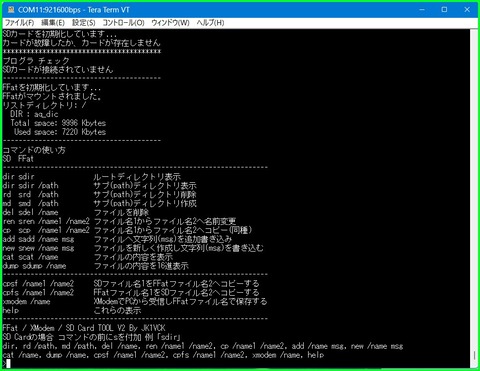The height and width of the screenshot is (371, 480).
Task: Click the 'ファイルの内容を表示' description
Action: [133, 257]
